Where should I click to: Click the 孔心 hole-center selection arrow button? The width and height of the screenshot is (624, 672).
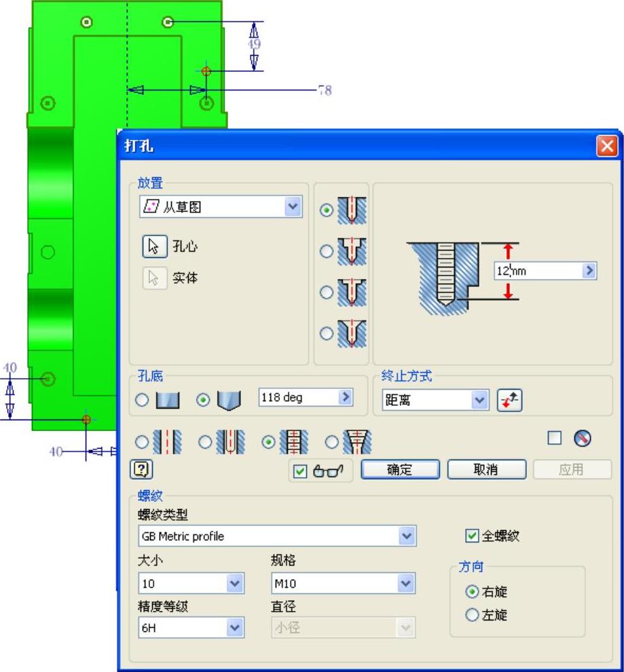coord(154,246)
